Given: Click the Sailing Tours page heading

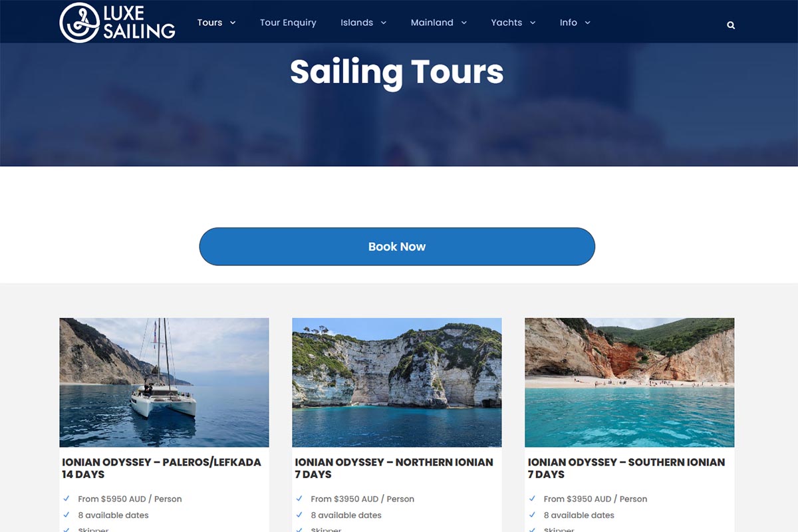Looking at the screenshot, I should 397,71.
